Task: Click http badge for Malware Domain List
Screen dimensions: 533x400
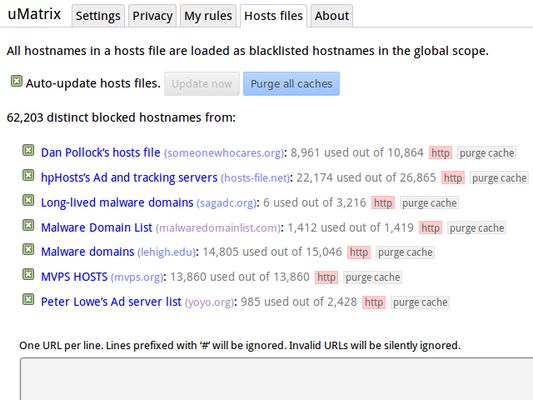Action: (430, 228)
